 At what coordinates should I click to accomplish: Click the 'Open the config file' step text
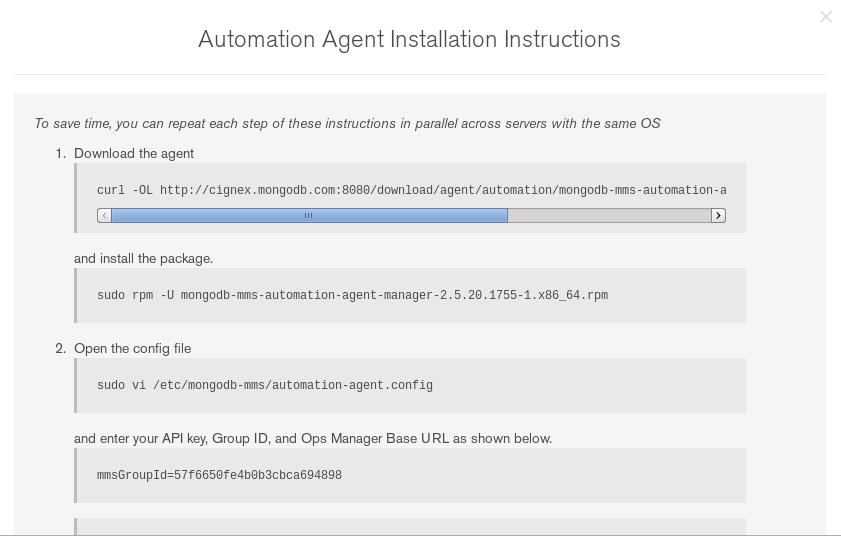click(x=132, y=349)
